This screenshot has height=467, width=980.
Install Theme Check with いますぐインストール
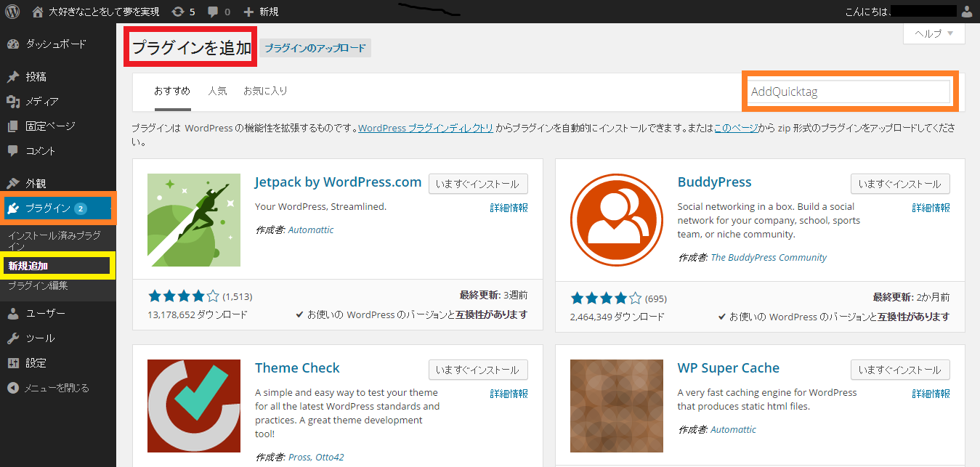(x=478, y=370)
